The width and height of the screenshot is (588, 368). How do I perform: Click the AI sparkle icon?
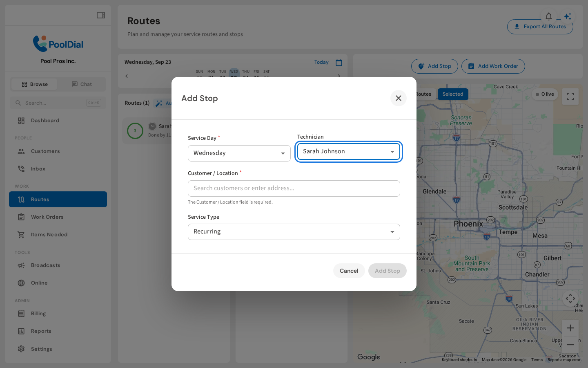point(568,16)
